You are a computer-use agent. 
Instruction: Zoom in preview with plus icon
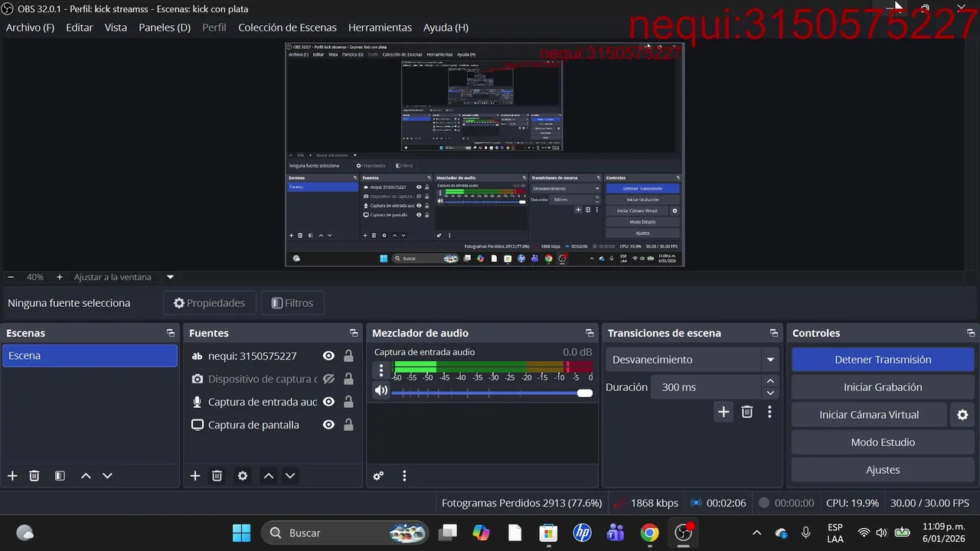59,277
